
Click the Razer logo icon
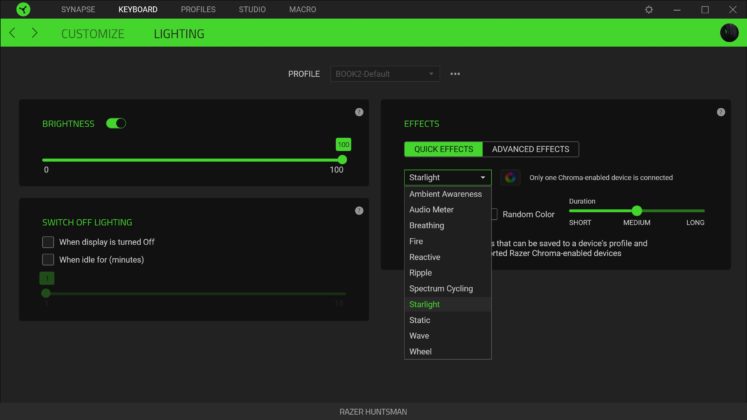(x=23, y=9)
